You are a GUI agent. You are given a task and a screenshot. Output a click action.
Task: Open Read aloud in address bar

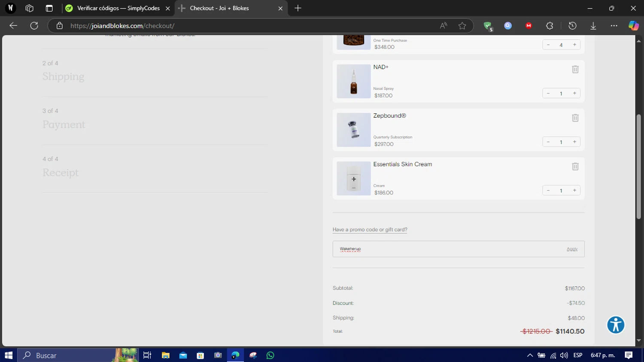444,26
